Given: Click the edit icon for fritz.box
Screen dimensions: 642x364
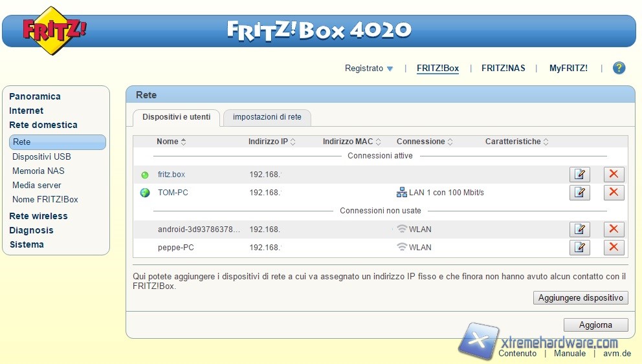Looking at the screenshot, I should (579, 175).
